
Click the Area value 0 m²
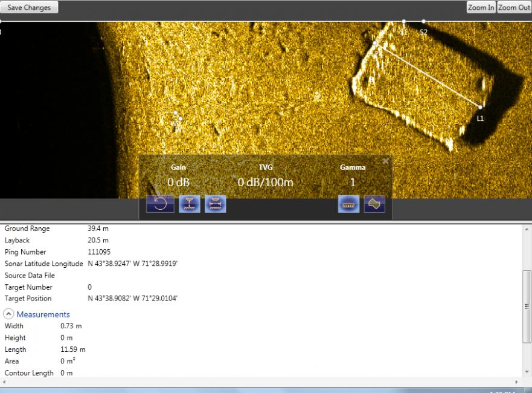[x=68, y=361]
